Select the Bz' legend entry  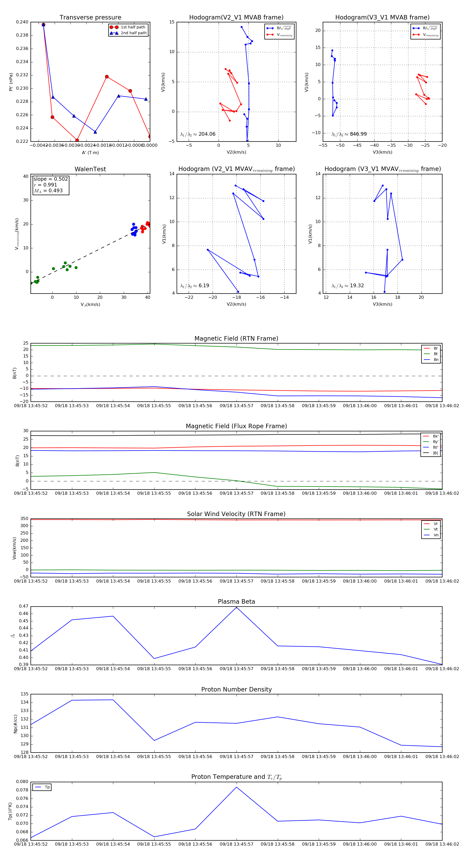pyautogui.click(x=431, y=447)
